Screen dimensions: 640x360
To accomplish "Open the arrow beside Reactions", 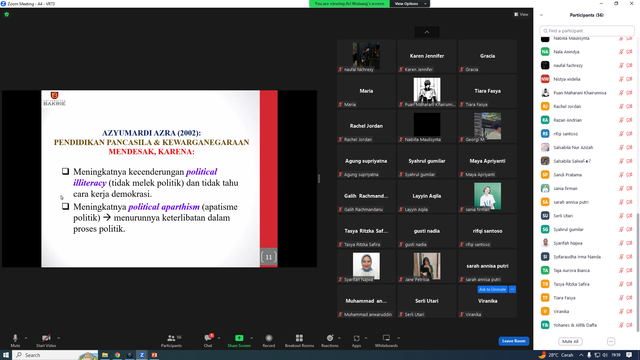I will coord(339,338).
